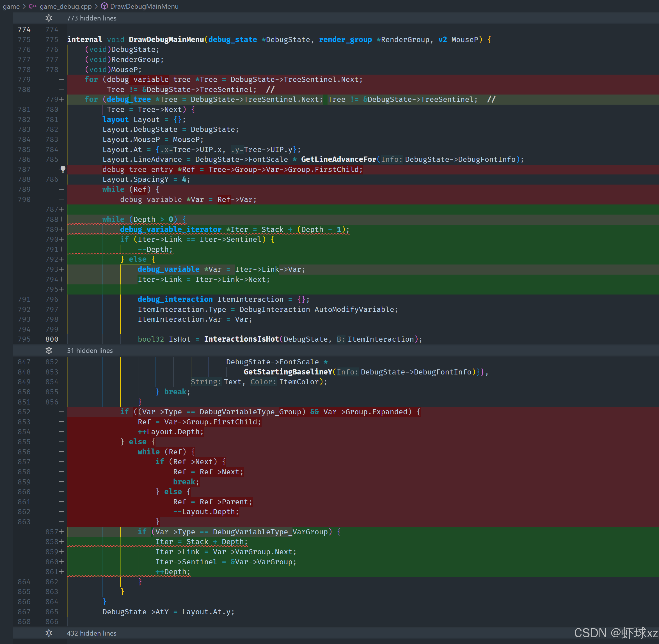The width and height of the screenshot is (659, 644).
Task: Click plus marker on added line 788
Action: [x=61, y=219]
